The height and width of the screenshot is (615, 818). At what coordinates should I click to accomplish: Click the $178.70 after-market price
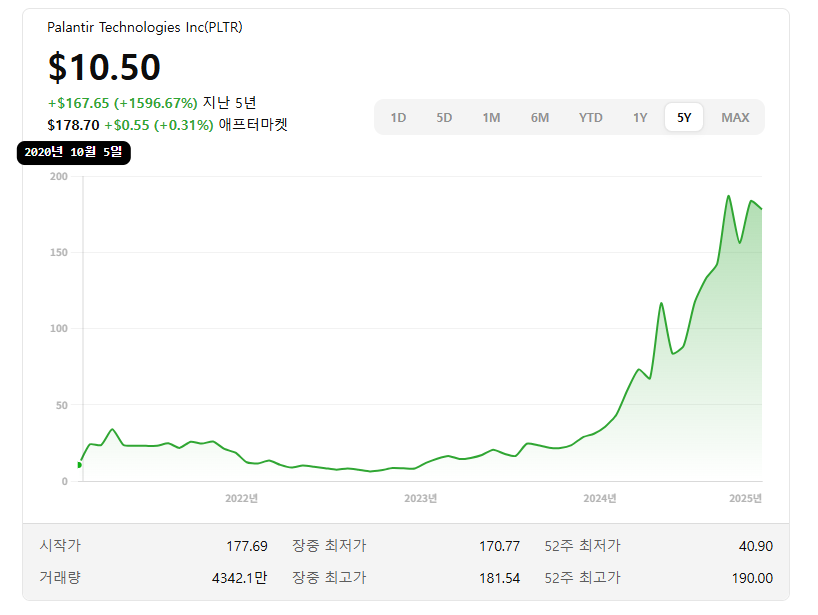pos(73,125)
